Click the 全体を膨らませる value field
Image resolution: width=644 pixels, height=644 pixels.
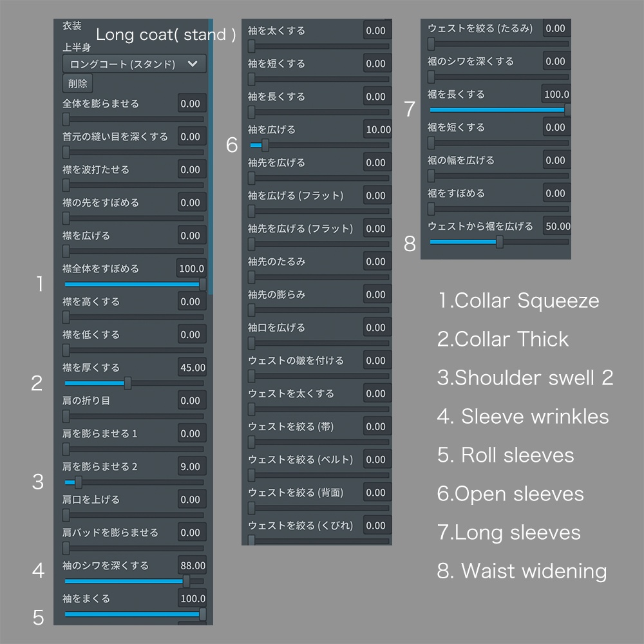coord(190,104)
